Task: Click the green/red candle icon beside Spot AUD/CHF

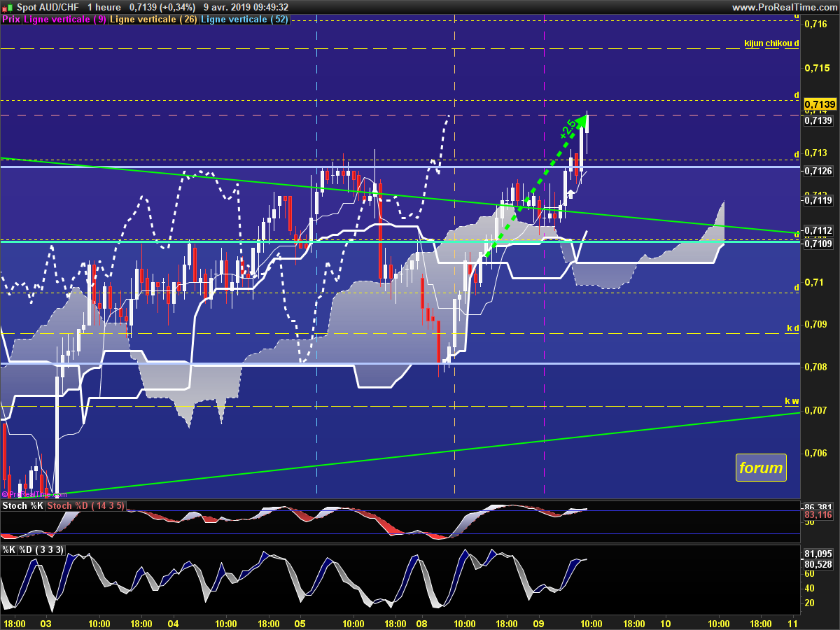Action: click(8, 7)
